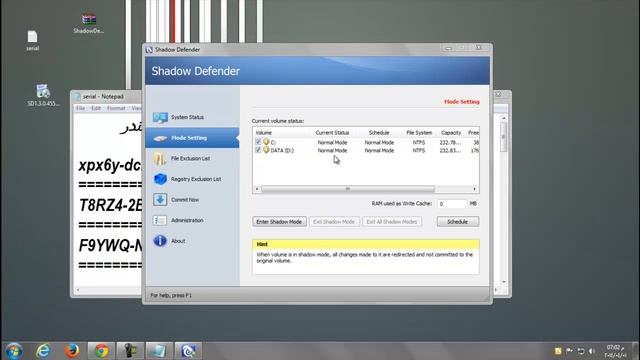The height and width of the screenshot is (360, 640).
Task: Open Registry Exclusion List cube icon
Action: (x=160, y=179)
